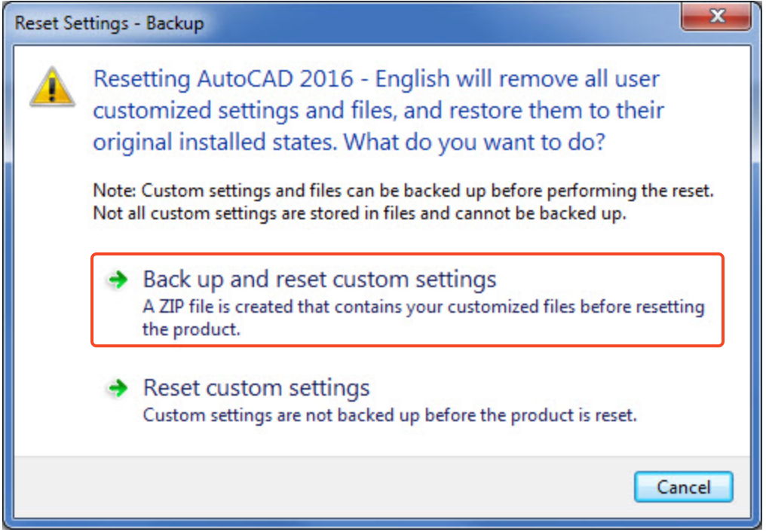Click the green arrow beside Reset custom settings
766x532 pixels.
pyautogui.click(x=118, y=387)
